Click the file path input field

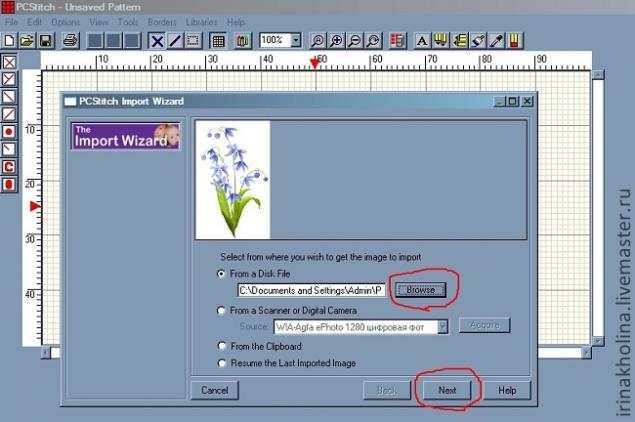coord(311,290)
